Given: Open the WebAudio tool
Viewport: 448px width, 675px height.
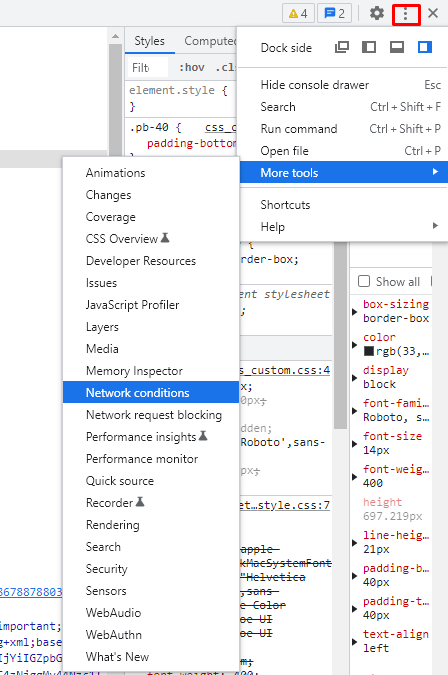Looking at the screenshot, I should (x=151, y=613).
